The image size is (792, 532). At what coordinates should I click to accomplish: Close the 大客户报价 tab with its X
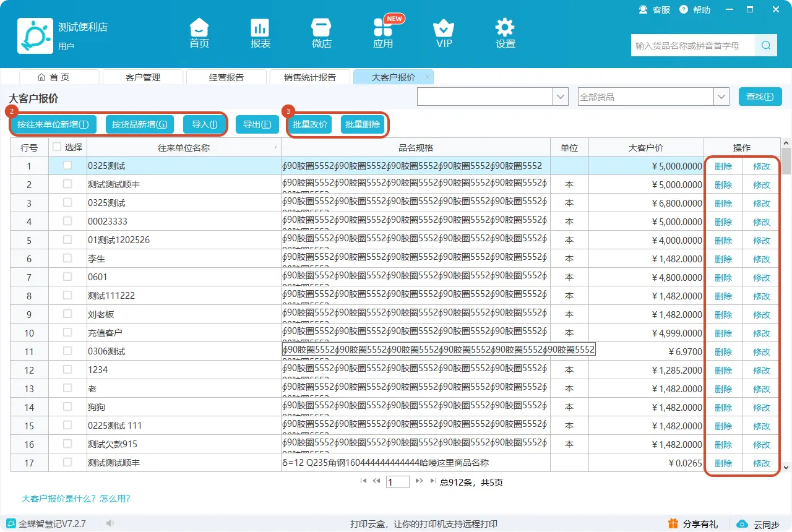tap(427, 77)
